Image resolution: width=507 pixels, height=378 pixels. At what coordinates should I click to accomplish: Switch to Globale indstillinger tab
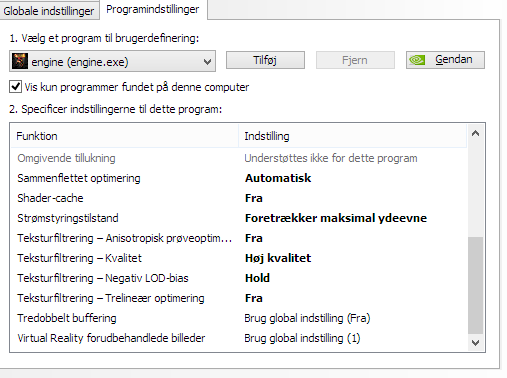click(x=49, y=11)
